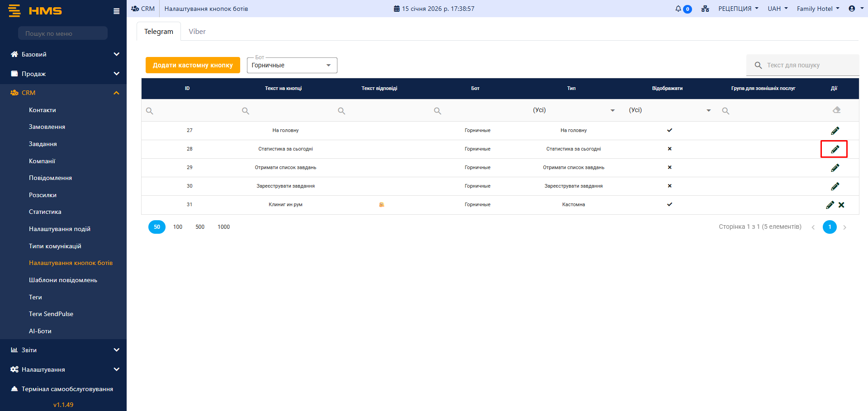Switch to the Viber tab
Viewport: 868px width, 411px height.
coord(197,32)
